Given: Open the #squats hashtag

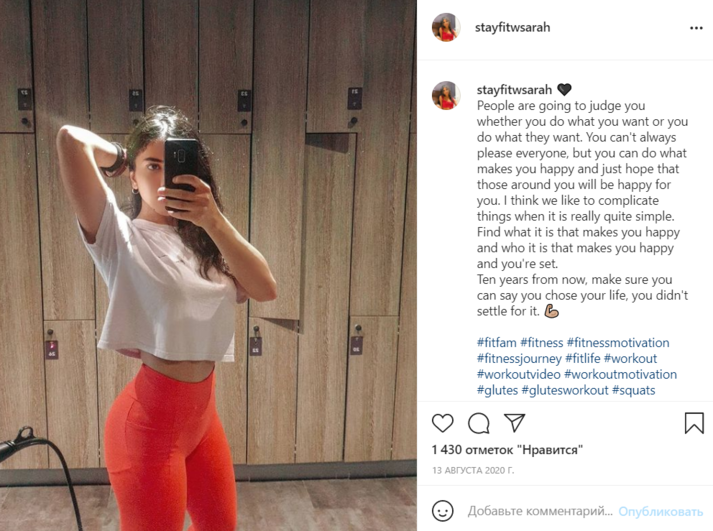Looking at the screenshot, I should pyautogui.click(x=633, y=390).
